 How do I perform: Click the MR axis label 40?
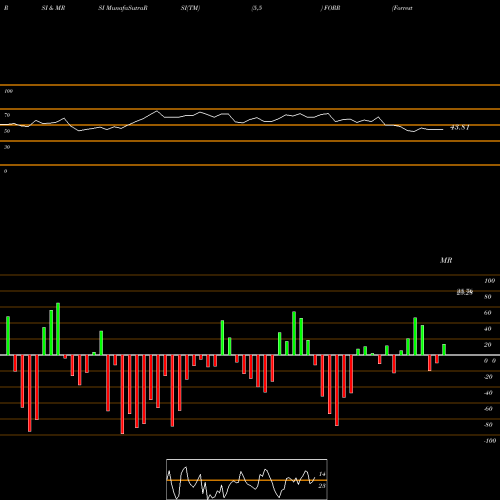point(488,329)
